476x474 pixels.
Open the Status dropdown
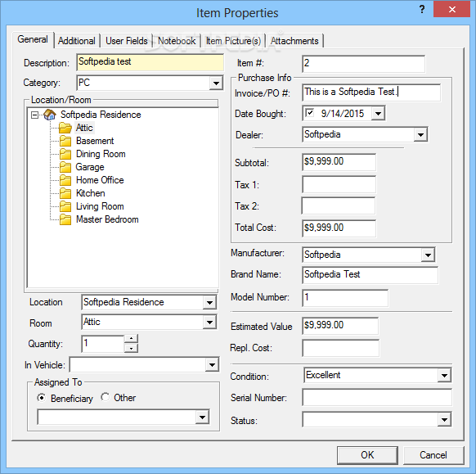[x=444, y=420]
